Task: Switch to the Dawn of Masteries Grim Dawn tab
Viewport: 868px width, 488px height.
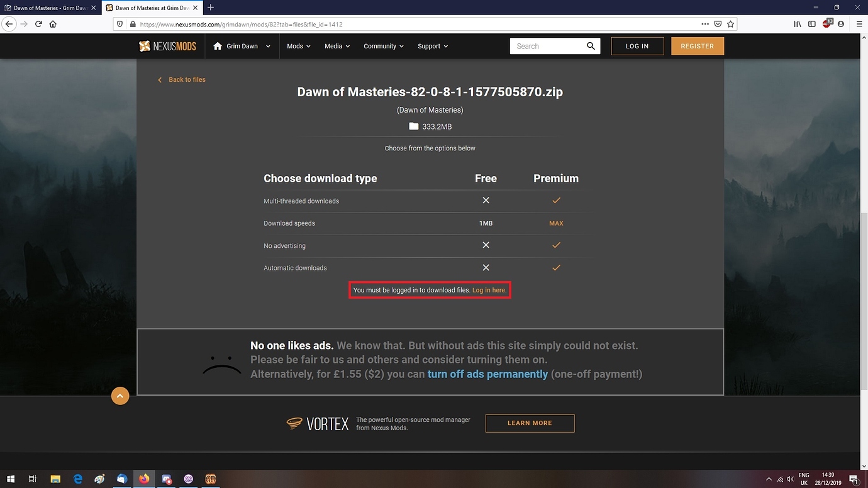Action: pos(47,8)
